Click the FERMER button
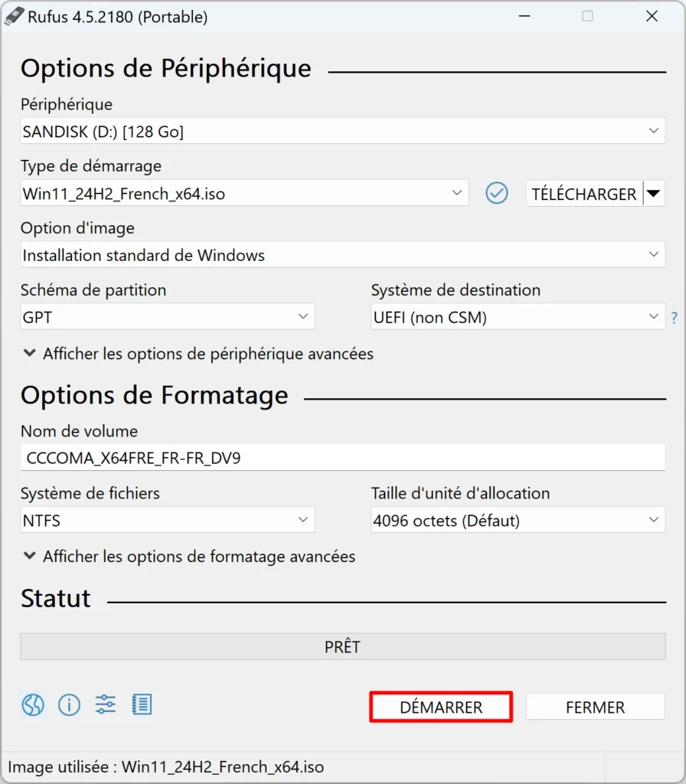 [595, 707]
